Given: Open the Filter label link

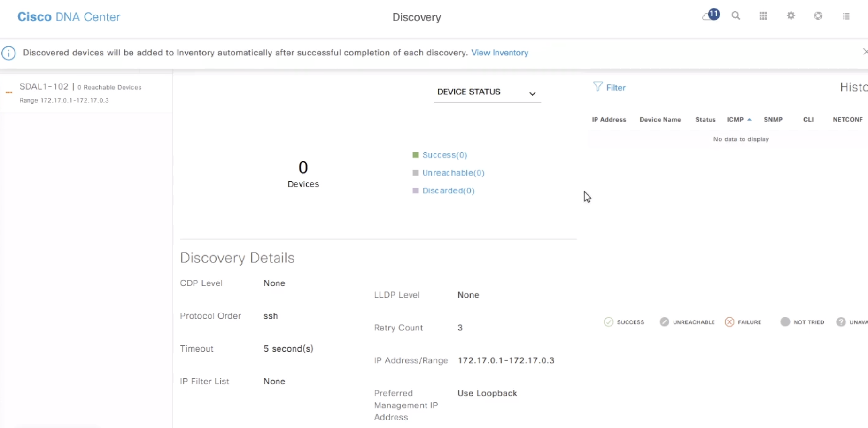Looking at the screenshot, I should (x=616, y=88).
